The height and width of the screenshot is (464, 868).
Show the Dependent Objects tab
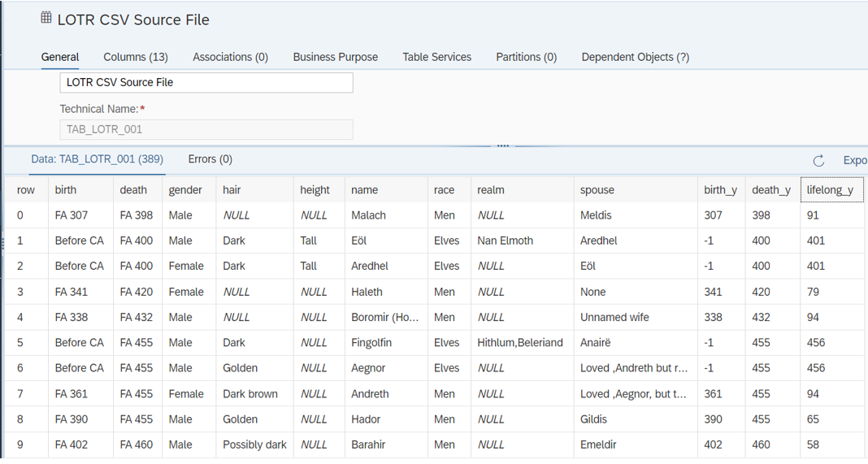click(635, 57)
